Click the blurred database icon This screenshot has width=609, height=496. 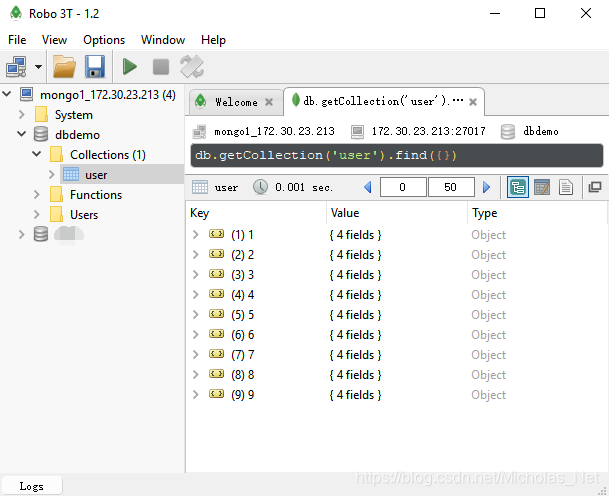click(41, 234)
